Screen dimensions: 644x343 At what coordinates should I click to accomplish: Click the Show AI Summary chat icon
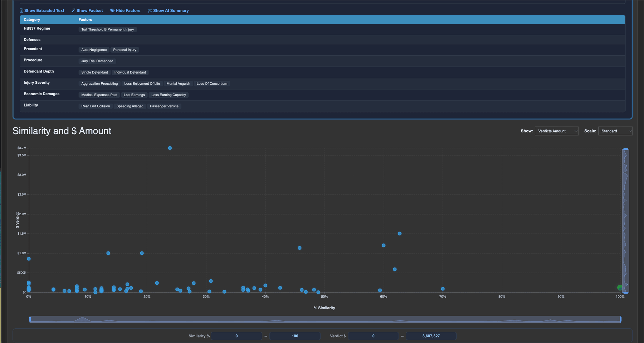click(x=150, y=11)
